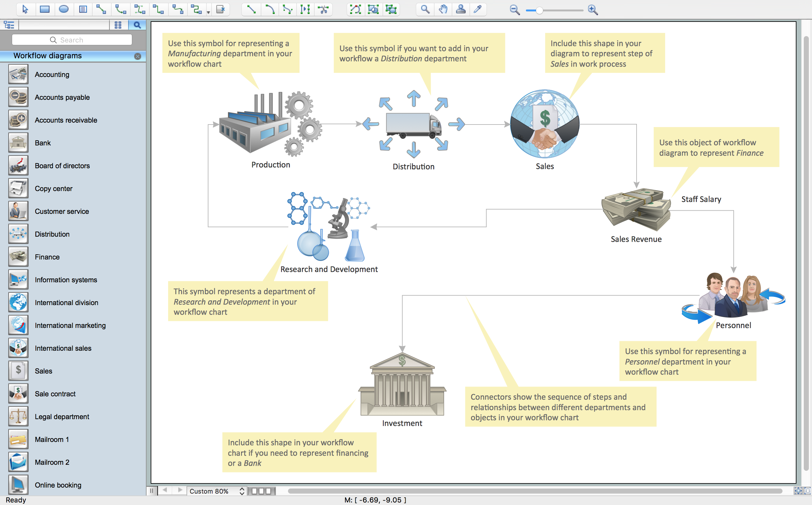Viewport: 812px width, 505px height.
Task: Open the Accounting workflow diagram
Action: (x=51, y=74)
